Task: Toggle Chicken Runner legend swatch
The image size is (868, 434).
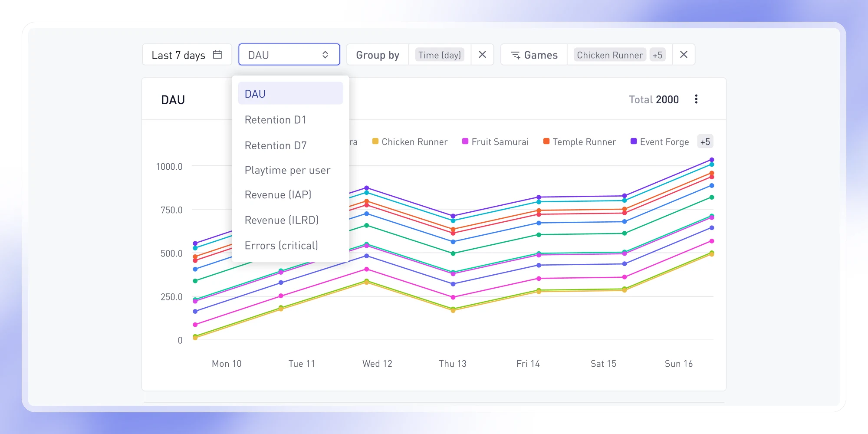Action: 375,141
